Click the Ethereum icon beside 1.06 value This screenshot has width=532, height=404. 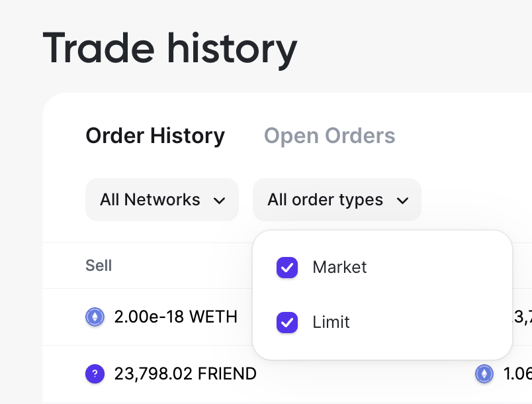(x=484, y=374)
